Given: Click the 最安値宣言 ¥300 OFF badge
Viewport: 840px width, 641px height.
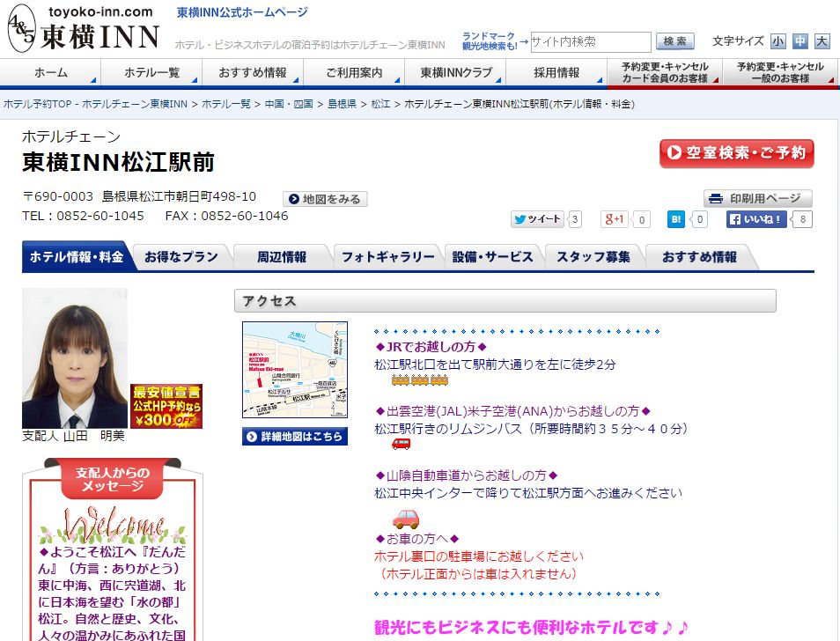Looking at the screenshot, I should (166, 406).
